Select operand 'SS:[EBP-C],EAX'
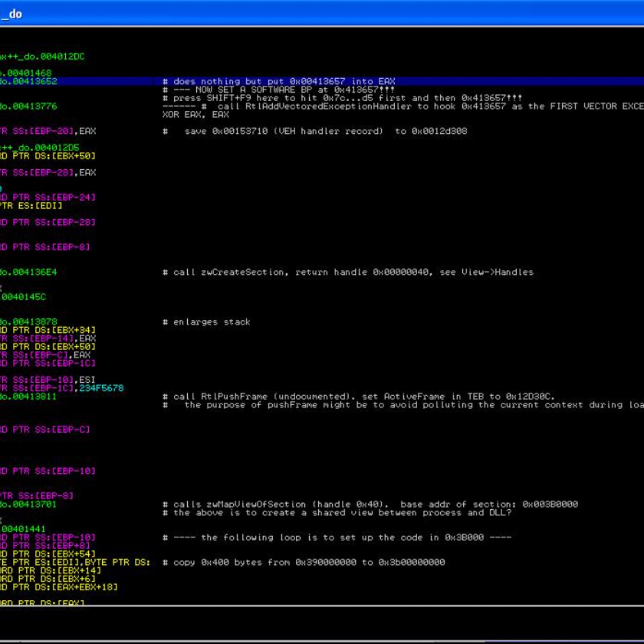This screenshot has height=644, width=644. tap(52, 355)
